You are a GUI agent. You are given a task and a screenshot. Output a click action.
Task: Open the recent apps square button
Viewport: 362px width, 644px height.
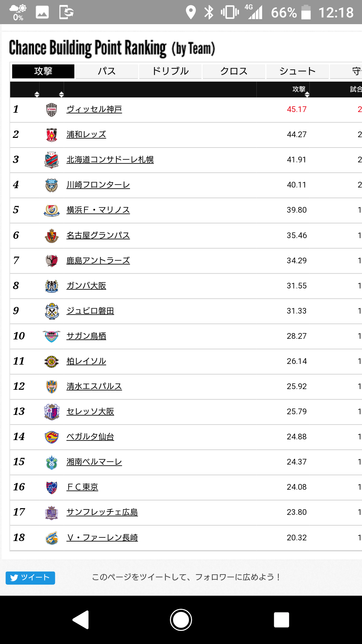281,620
